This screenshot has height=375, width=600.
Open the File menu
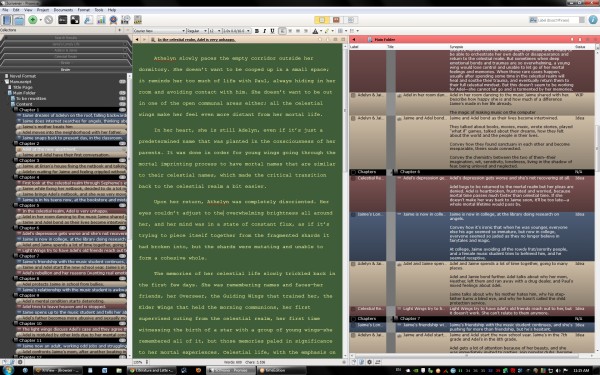point(5,10)
